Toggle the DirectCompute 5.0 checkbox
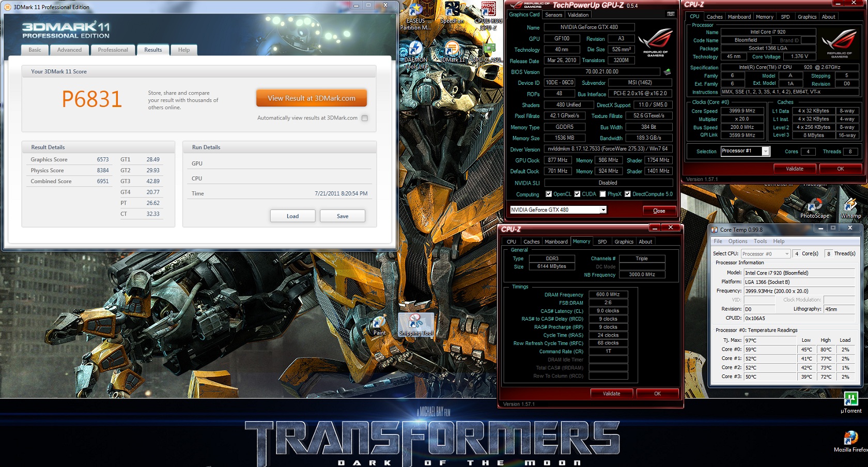This screenshot has width=868, height=467. click(x=627, y=194)
